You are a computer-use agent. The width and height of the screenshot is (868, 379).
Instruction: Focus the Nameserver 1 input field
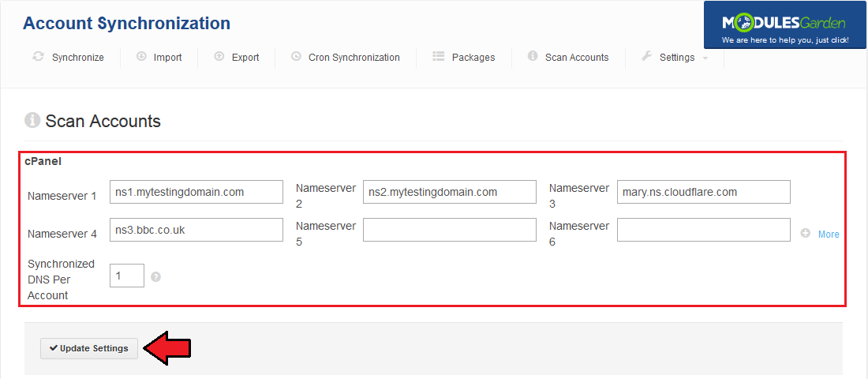coord(196,192)
